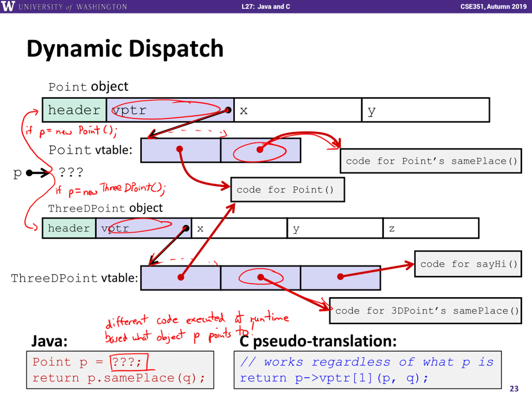Screen dimensions: 532x399
Task: Click the boxed ???; in Java code
Action: [x=129, y=362]
